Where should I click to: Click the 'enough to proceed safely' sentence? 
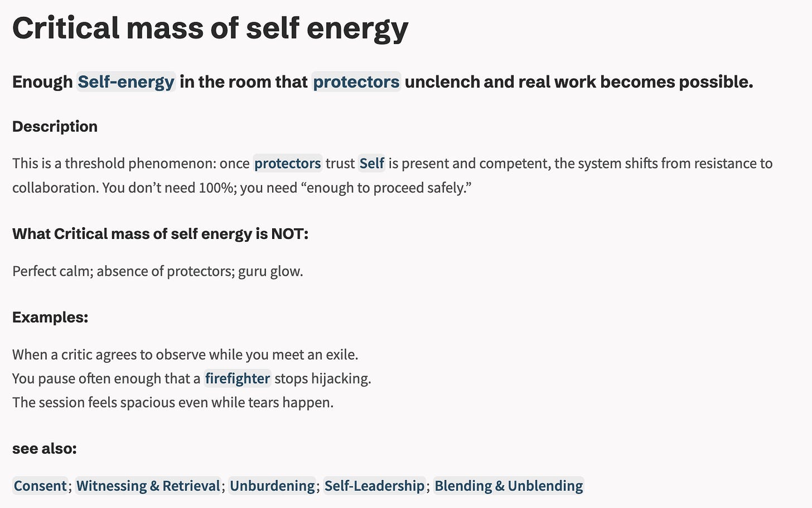(x=287, y=188)
